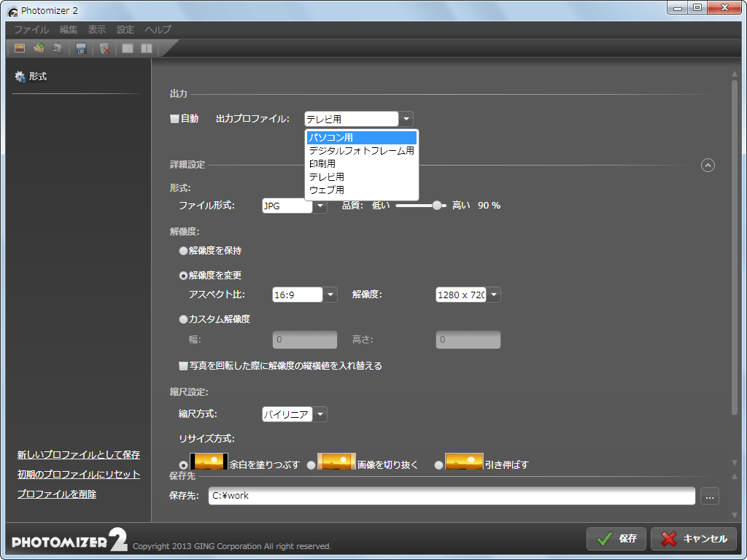The image size is (747, 560).
Task: Click the gear icon beside 形式
Action: (x=20, y=77)
